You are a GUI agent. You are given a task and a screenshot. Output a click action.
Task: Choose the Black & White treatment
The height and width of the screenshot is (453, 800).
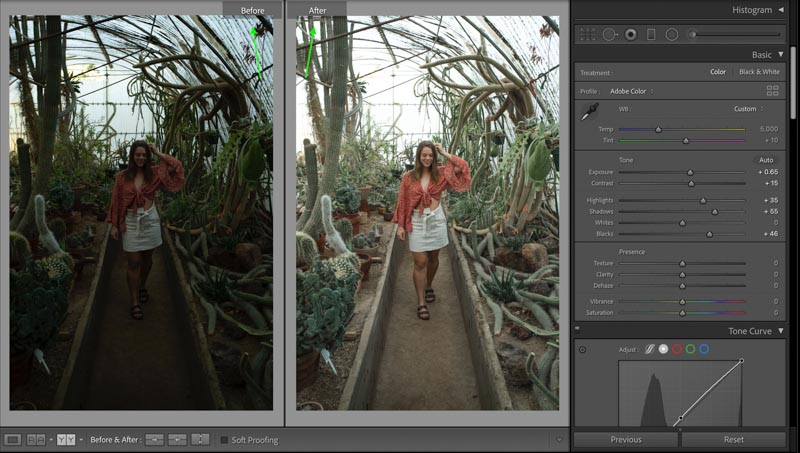pos(759,72)
